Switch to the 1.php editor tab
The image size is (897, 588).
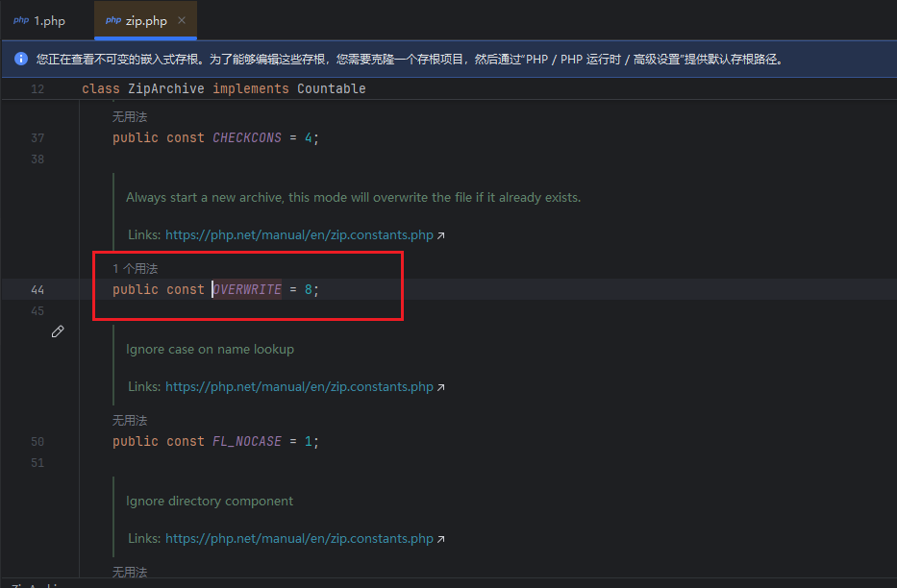[x=49, y=20]
